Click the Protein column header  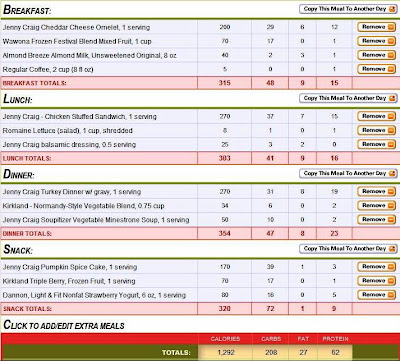click(335, 339)
